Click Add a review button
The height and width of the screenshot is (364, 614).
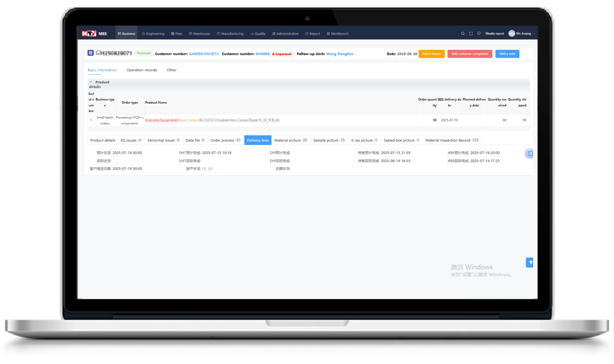click(431, 54)
